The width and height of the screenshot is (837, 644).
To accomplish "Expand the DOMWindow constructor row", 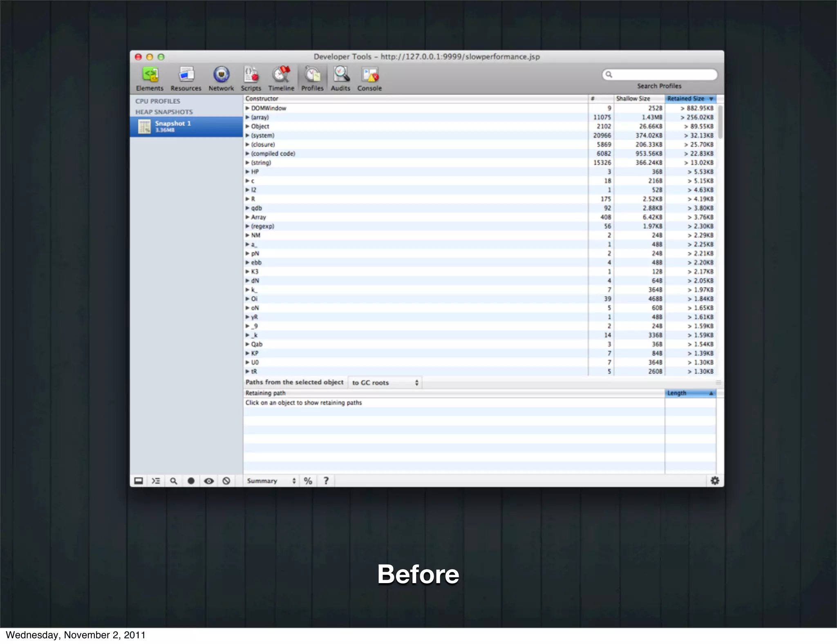I will point(247,108).
